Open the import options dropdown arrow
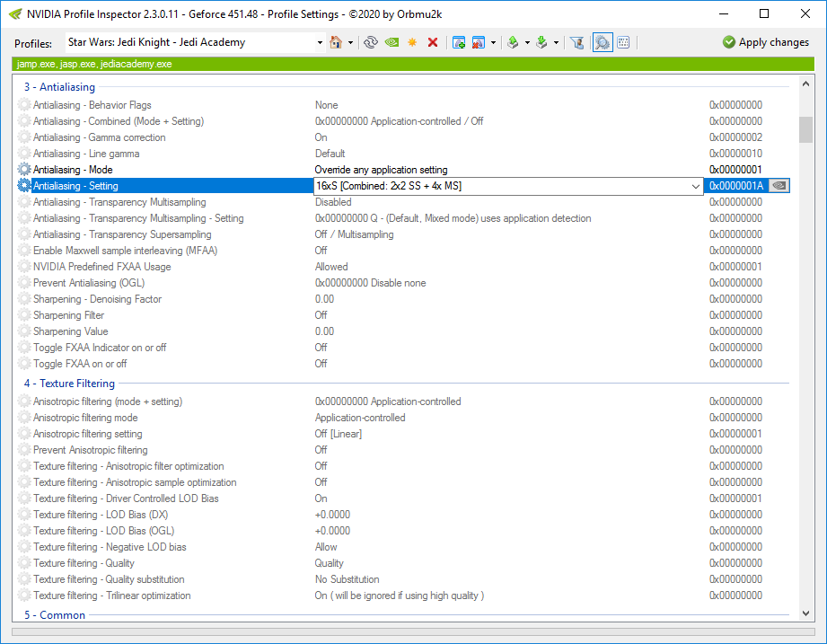Image resolution: width=827 pixels, height=644 pixels. (x=556, y=43)
